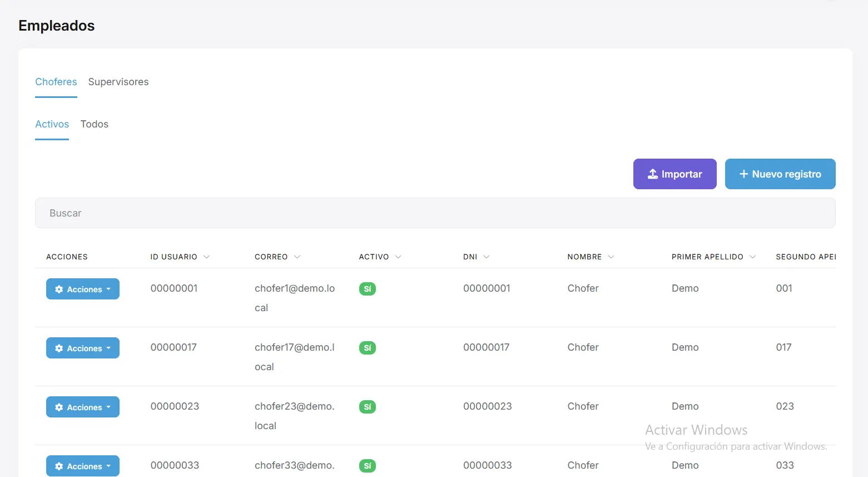This screenshot has height=477, width=868.
Task: Click gear icon for user 00000033
Action: tap(59, 466)
